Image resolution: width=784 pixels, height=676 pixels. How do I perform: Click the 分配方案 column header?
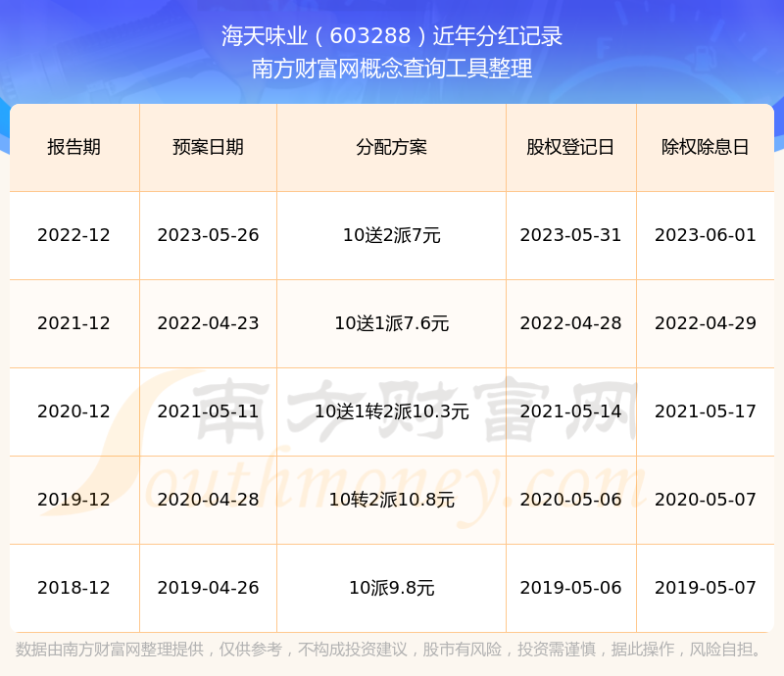tap(391, 147)
